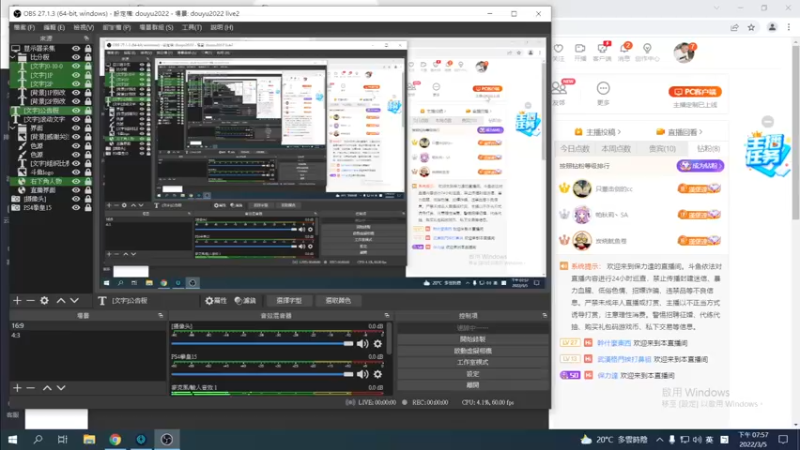Click 選取顏色 button in source toolbar
This screenshot has width=800, height=450.
(338, 301)
